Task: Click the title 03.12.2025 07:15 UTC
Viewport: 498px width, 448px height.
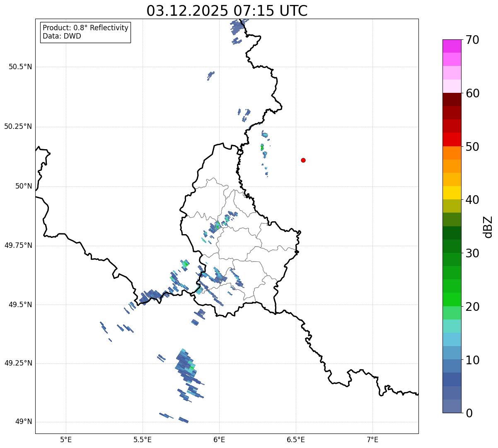Action: tap(227, 11)
